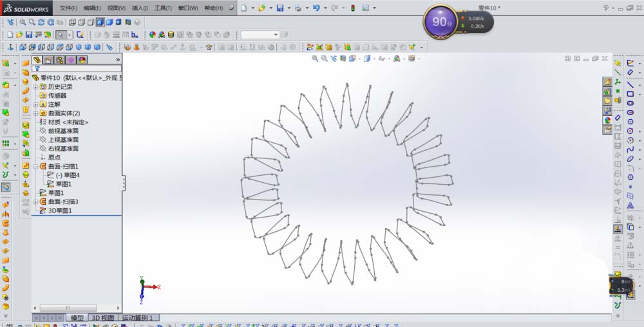
Task: Switch to the 运动算例 1 tab
Action: tap(138, 318)
